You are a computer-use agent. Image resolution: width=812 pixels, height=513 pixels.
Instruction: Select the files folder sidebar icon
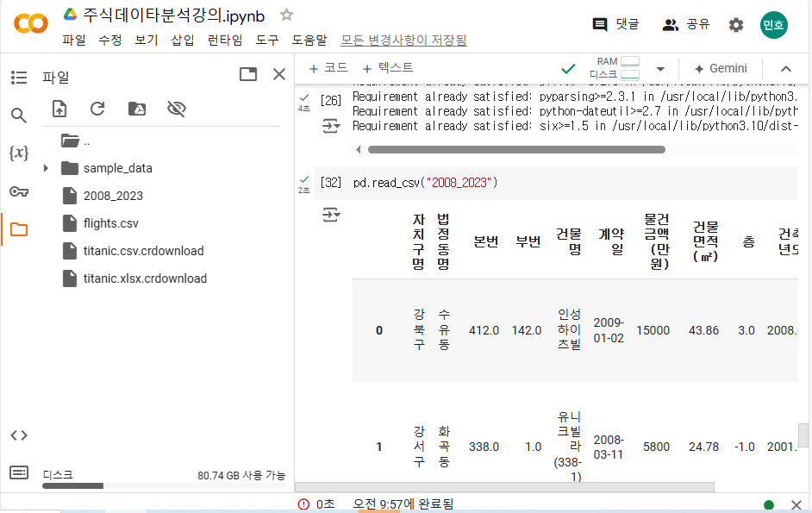tap(19, 229)
